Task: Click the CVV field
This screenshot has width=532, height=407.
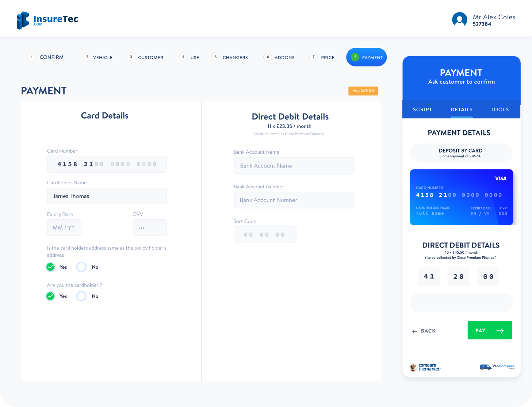Action: tap(150, 228)
